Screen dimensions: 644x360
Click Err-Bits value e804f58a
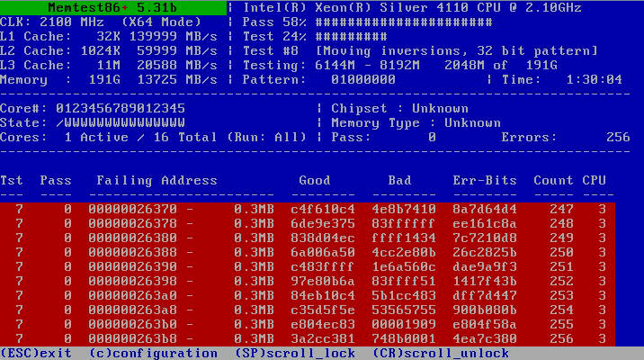click(x=485, y=324)
